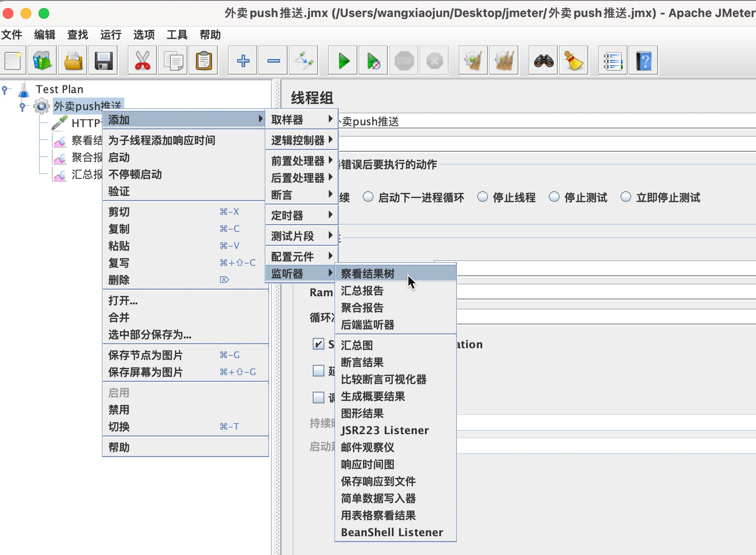Choose JSR223 Listener
Image resolution: width=756 pixels, height=555 pixels.
coord(395,430)
